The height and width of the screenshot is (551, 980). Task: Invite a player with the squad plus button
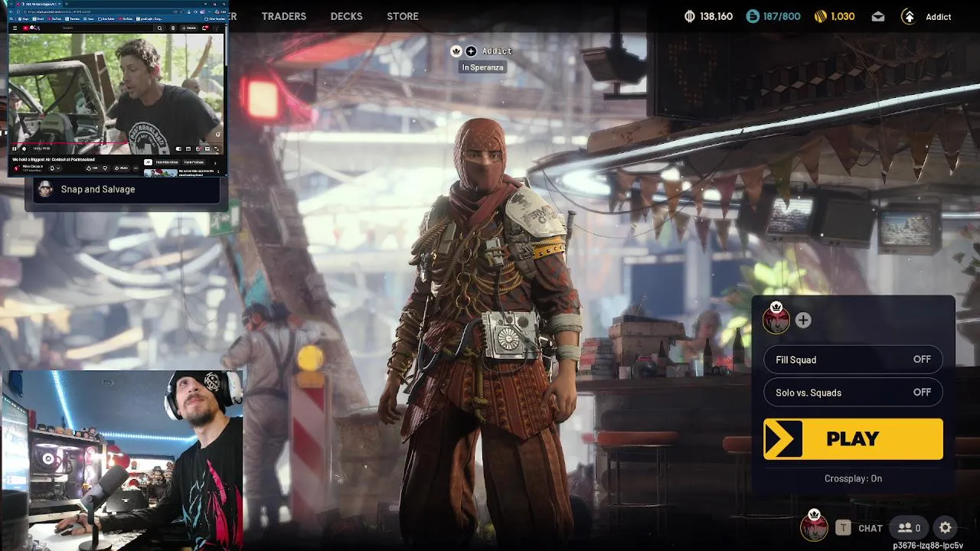point(803,321)
